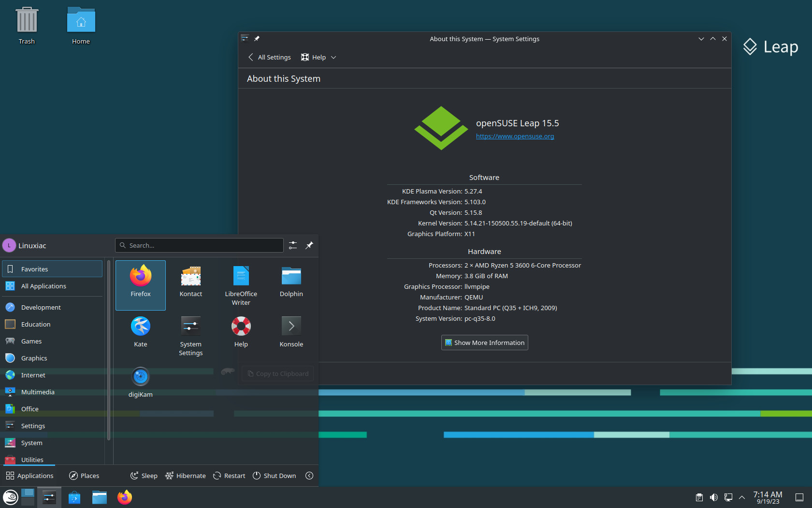Open the network connections tray icon
812x508 pixels.
728,497
